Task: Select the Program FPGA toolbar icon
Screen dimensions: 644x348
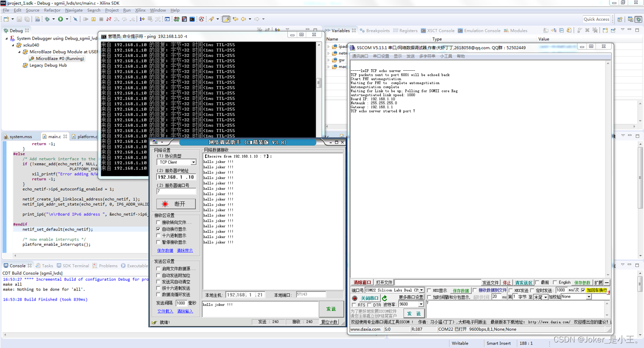Action: [176, 19]
